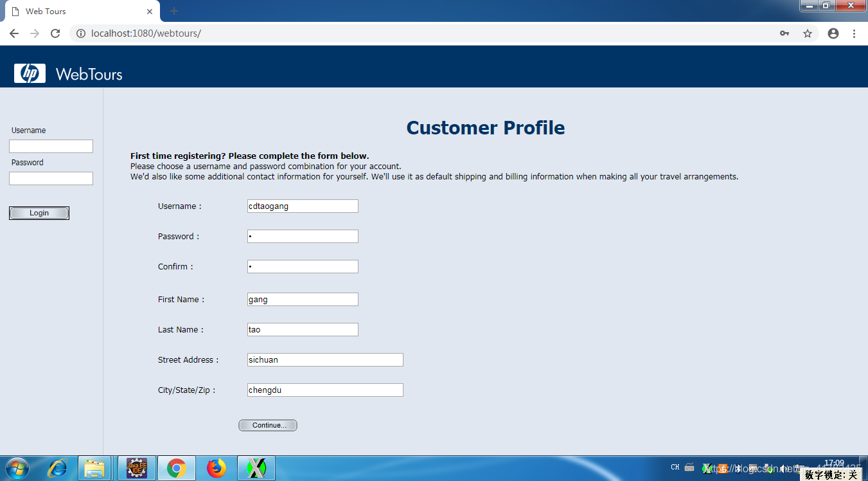Focus the sidebar Username field
The width and height of the screenshot is (868, 481).
[51, 146]
